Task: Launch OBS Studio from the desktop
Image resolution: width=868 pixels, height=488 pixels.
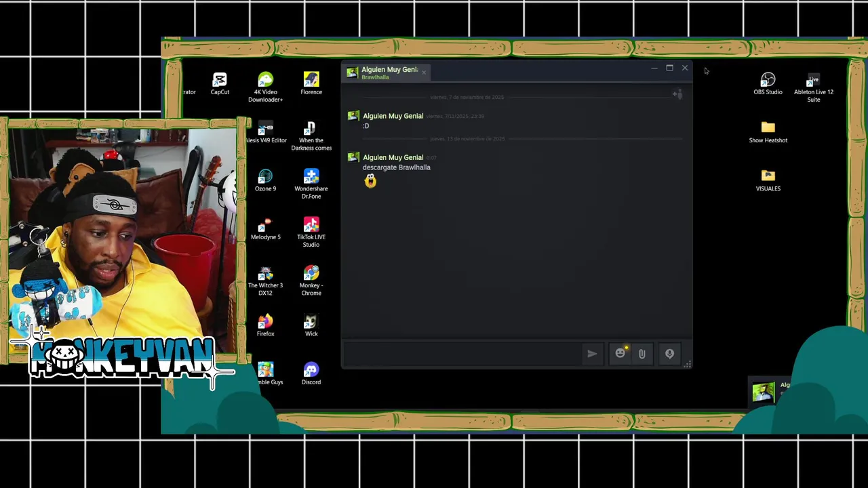Action: [x=768, y=84]
